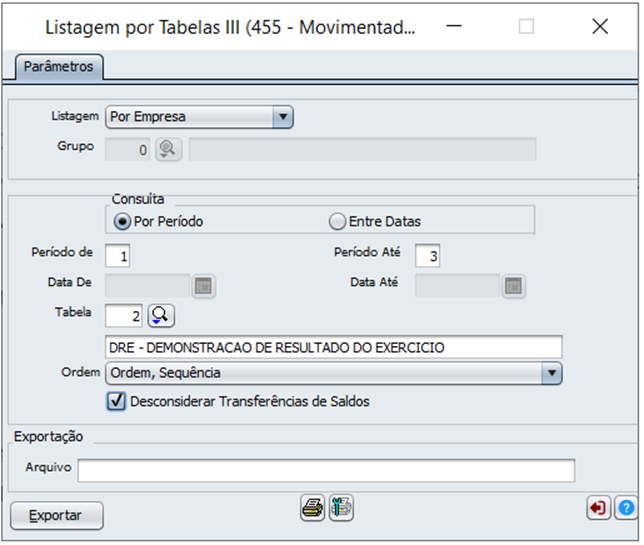Click the printer icon to print listing
Image resolution: width=644 pixels, height=545 pixels.
pos(313,508)
